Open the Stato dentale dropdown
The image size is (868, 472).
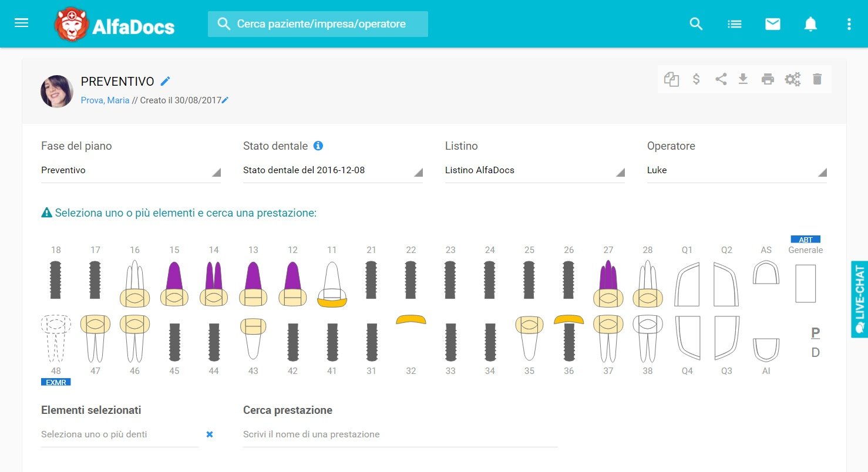(x=332, y=171)
